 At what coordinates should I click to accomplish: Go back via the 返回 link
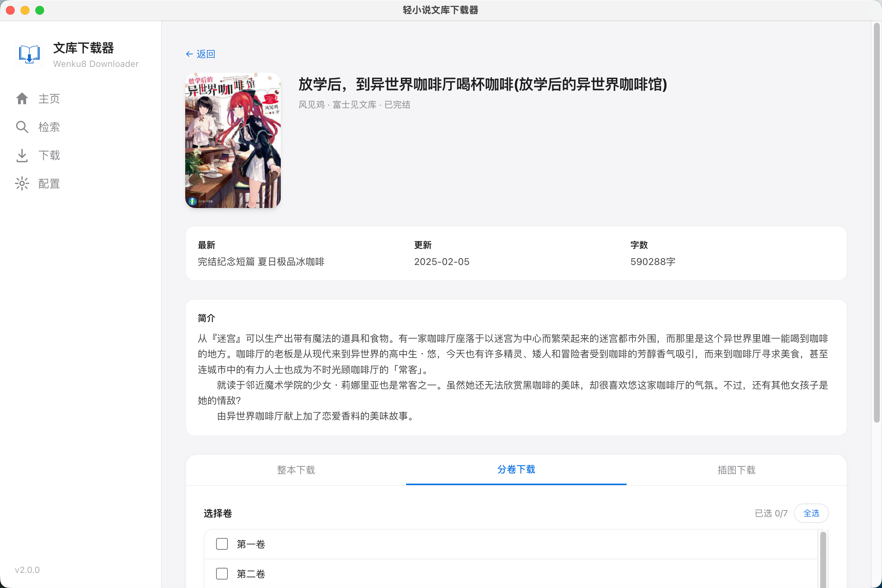[201, 54]
